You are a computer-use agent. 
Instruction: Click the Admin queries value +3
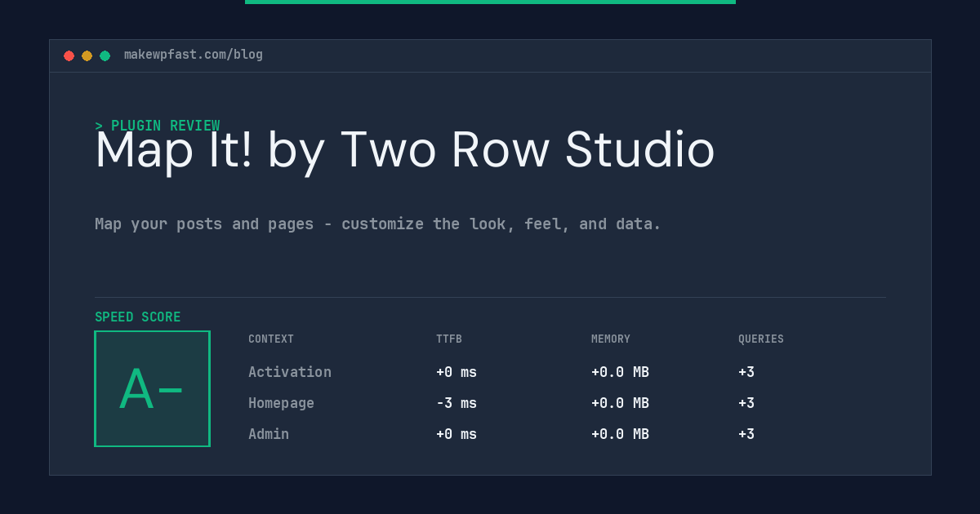(746, 434)
